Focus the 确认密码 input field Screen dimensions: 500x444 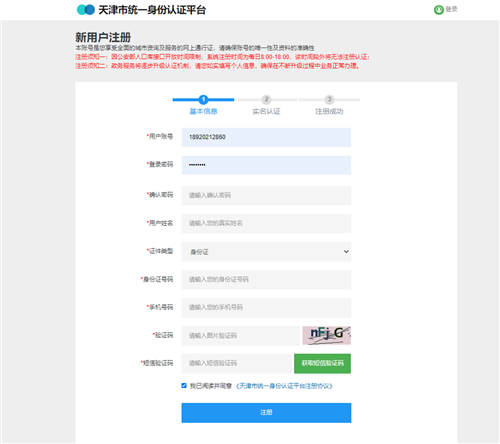[x=266, y=195]
